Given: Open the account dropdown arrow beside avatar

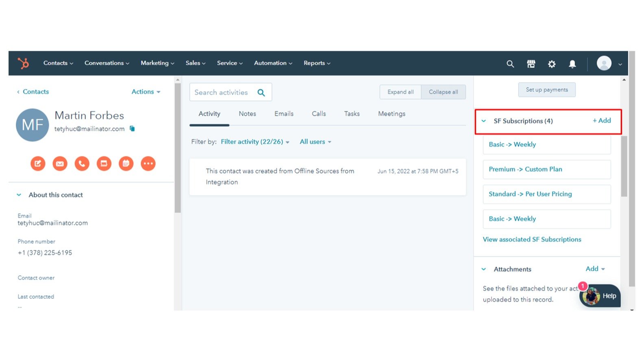Looking at the screenshot, I should [620, 64].
